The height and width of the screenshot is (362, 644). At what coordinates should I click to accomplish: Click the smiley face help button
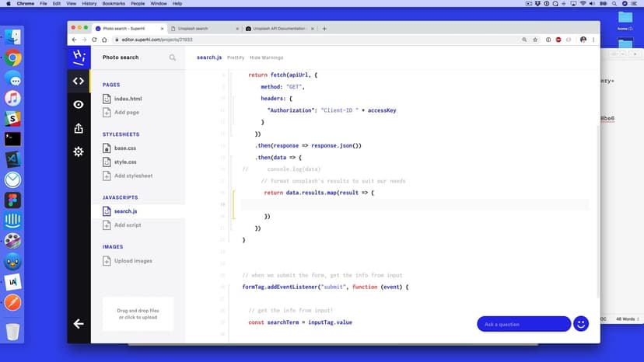click(x=581, y=324)
